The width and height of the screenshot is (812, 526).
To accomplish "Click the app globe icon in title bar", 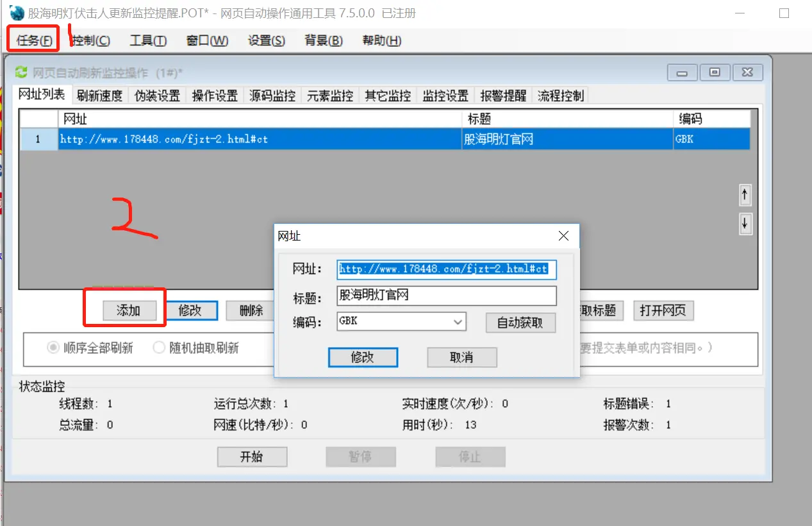I will (16, 12).
